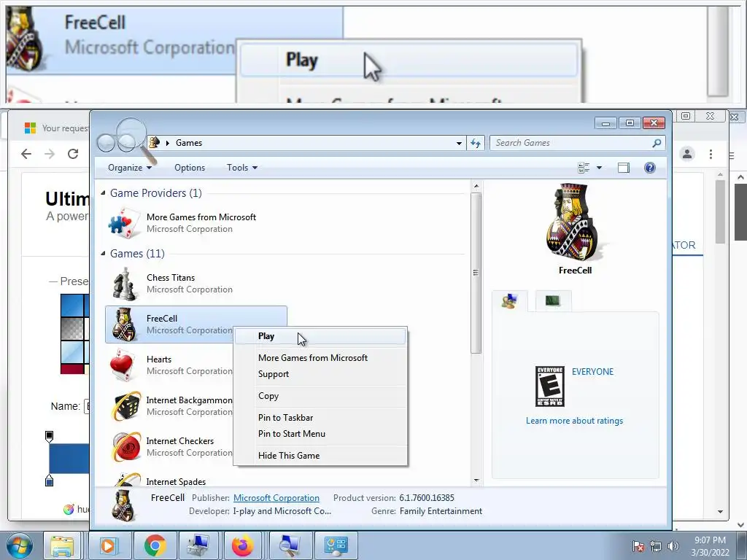The image size is (747, 560).
Task: Click the address bar refresh icon
Action: 476,143
